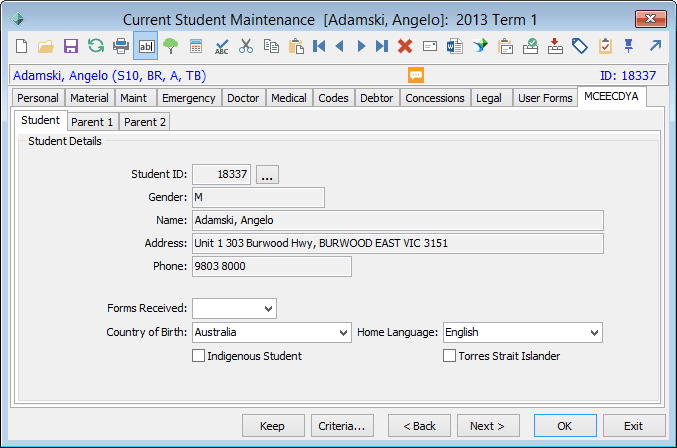Viewport: 677px width, 448px height.
Task: Click the Next > button
Action: point(488,426)
